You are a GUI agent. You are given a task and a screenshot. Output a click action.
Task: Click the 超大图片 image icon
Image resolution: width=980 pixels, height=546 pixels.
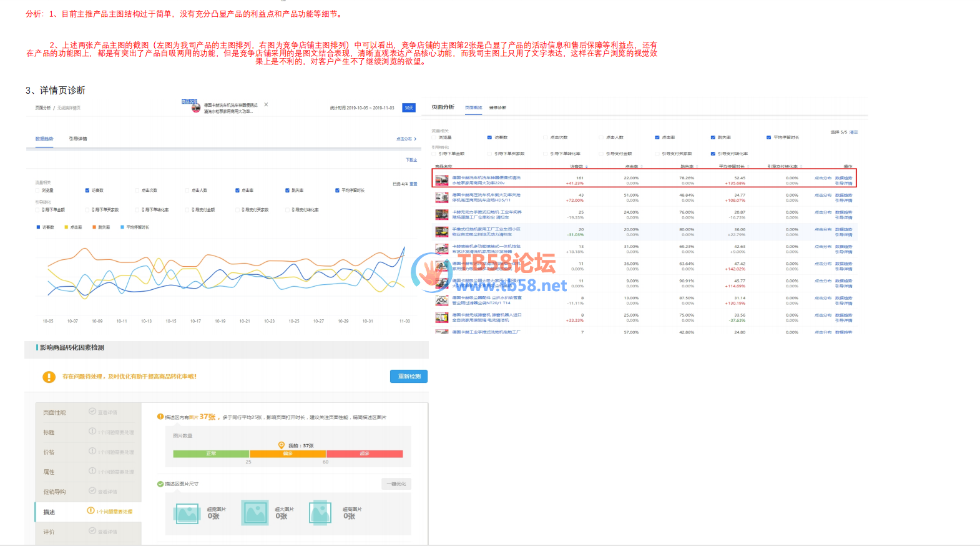click(x=255, y=513)
